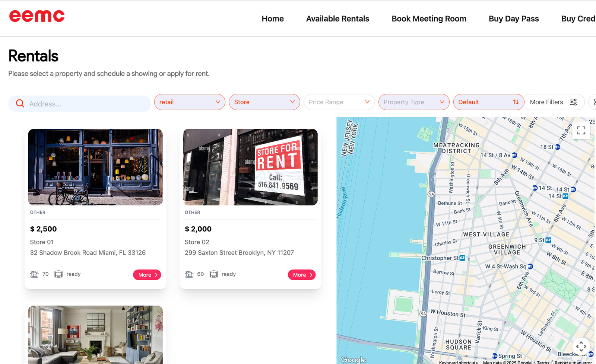The image size is (596, 364).
Task: Expand the Property Type dropdown
Action: (414, 102)
